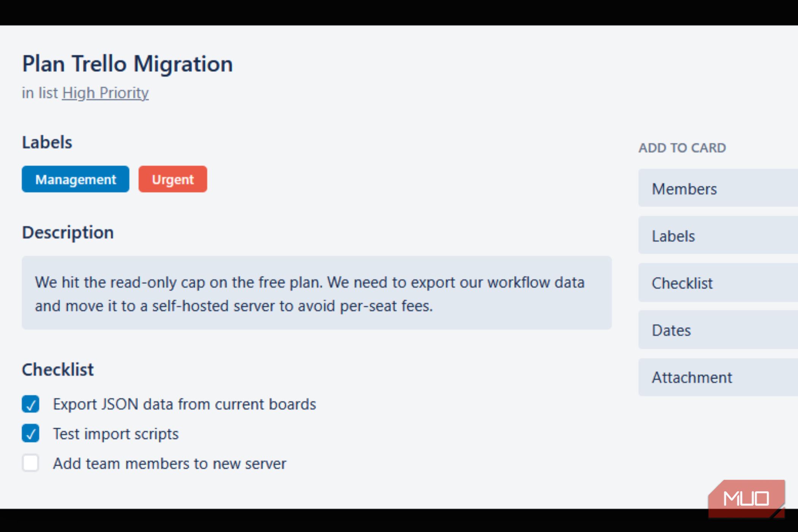Click the Management label

[75, 179]
